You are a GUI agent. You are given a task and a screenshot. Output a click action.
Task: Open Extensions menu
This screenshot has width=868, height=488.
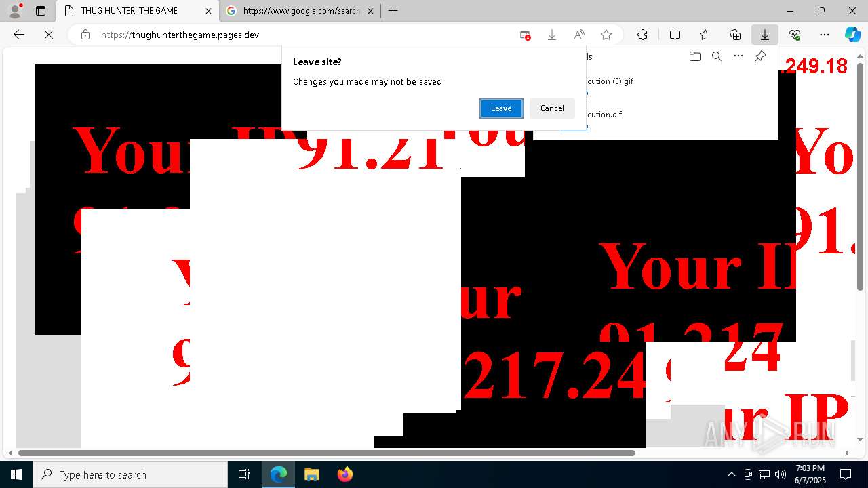pos(642,35)
